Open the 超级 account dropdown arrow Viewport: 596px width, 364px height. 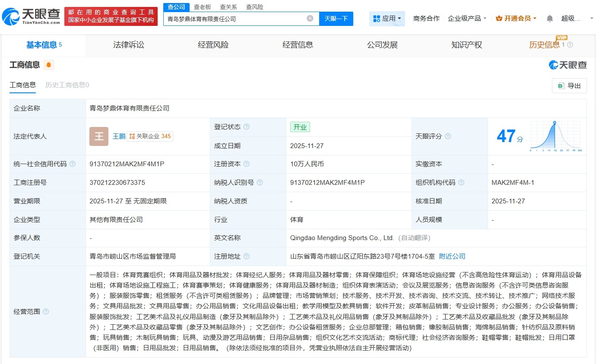(591, 19)
